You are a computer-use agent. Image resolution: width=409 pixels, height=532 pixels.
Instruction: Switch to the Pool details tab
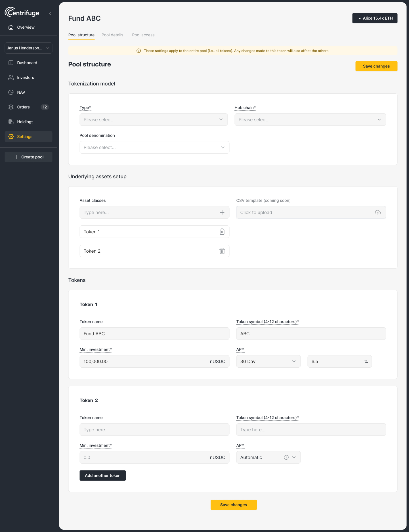tap(112, 35)
